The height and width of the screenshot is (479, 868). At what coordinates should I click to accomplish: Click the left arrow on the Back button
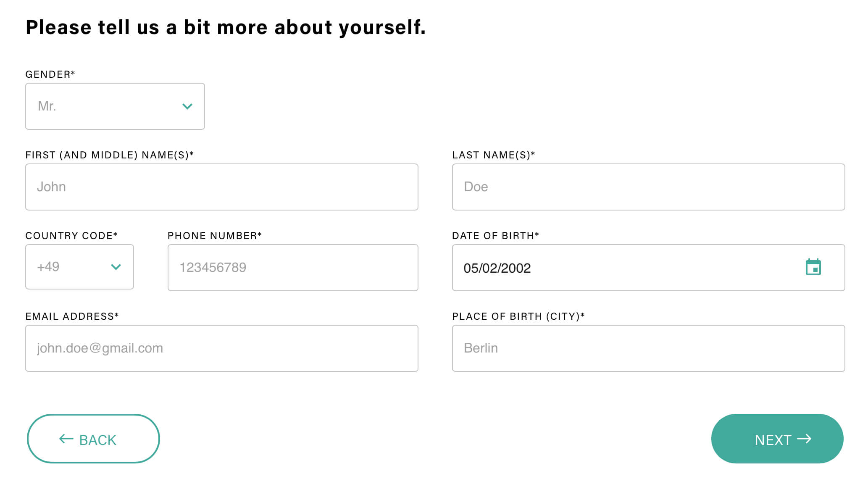click(66, 439)
